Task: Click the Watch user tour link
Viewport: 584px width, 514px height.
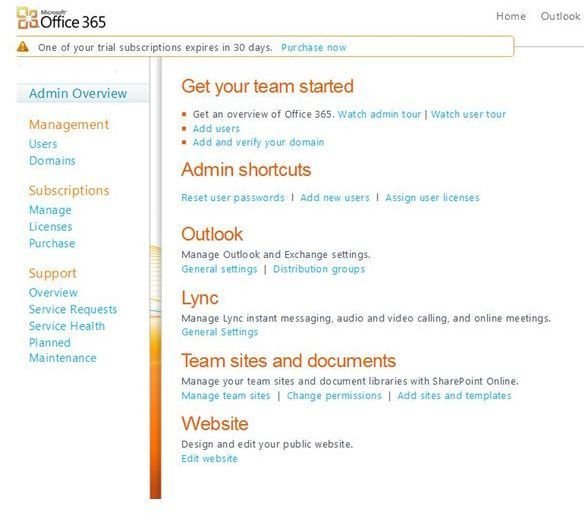Action: pyautogui.click(x=468, y=114)
